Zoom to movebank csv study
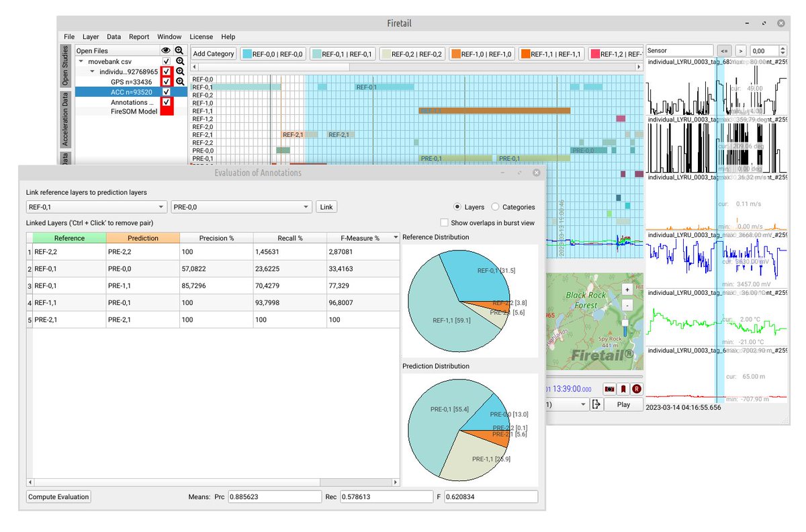Screen dimensions: 806x532 pos(179,61)
